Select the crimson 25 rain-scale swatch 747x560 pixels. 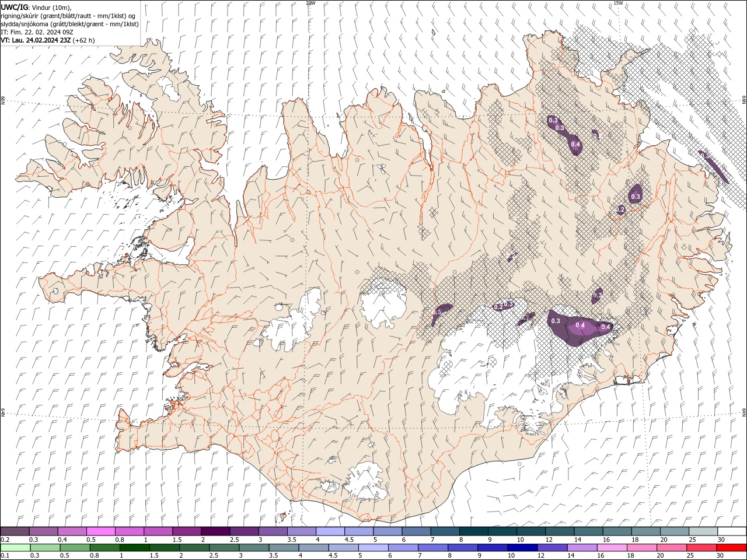[701, 548]
